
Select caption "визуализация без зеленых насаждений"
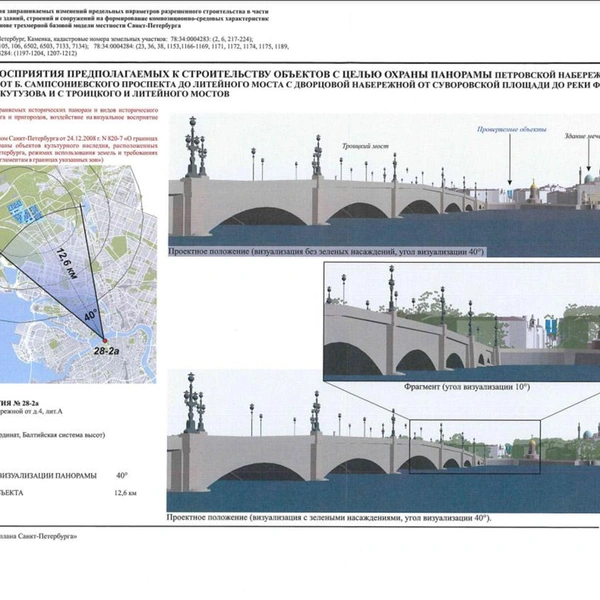click(322, 252)
